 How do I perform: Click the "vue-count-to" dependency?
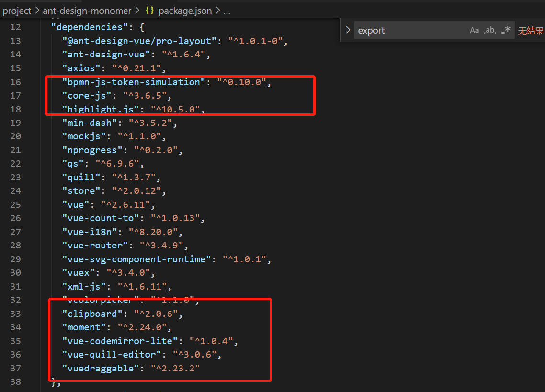[101, 218]
